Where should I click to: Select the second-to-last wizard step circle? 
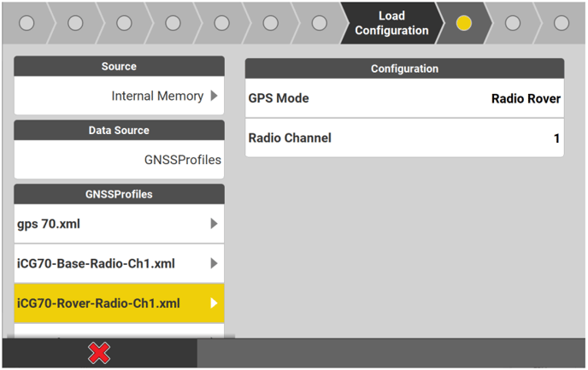[x=513, y=23]
